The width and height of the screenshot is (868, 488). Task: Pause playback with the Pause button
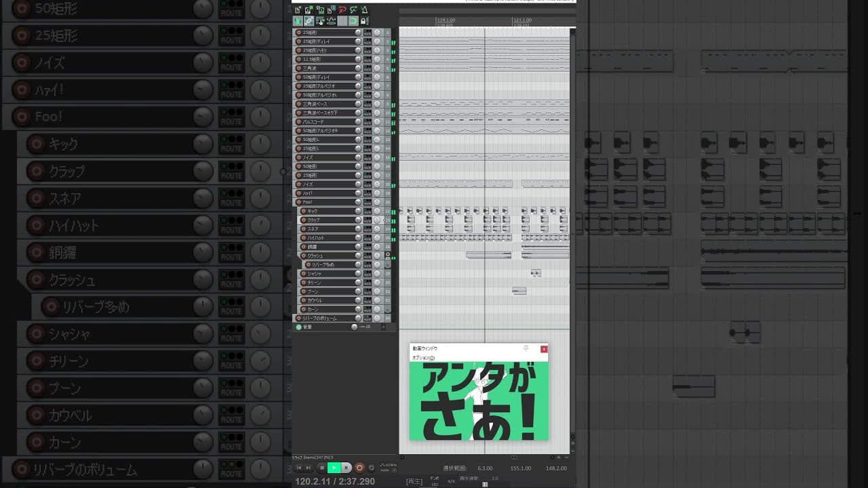pyautogui.click(x=346, y=468)
